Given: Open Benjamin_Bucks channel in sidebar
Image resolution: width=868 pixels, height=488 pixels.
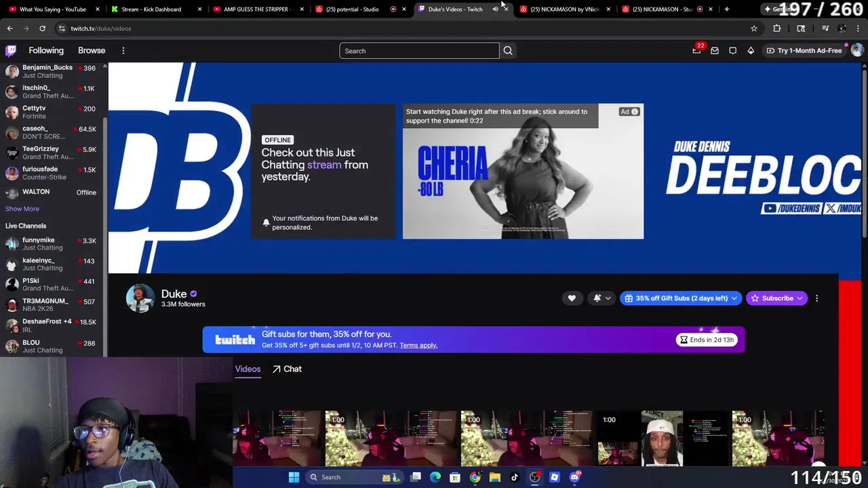Looking at the screenshot, I should pos(52,71).
